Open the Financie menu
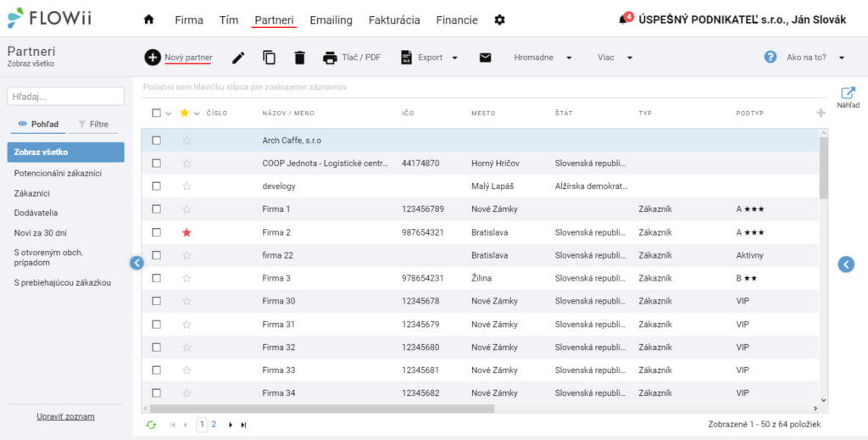 pos(457,20)
